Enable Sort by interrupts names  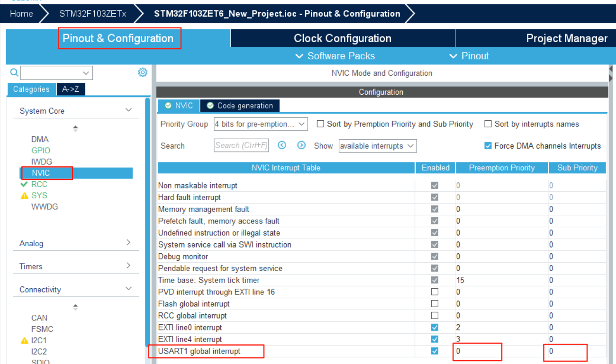(x=489, y=124)
